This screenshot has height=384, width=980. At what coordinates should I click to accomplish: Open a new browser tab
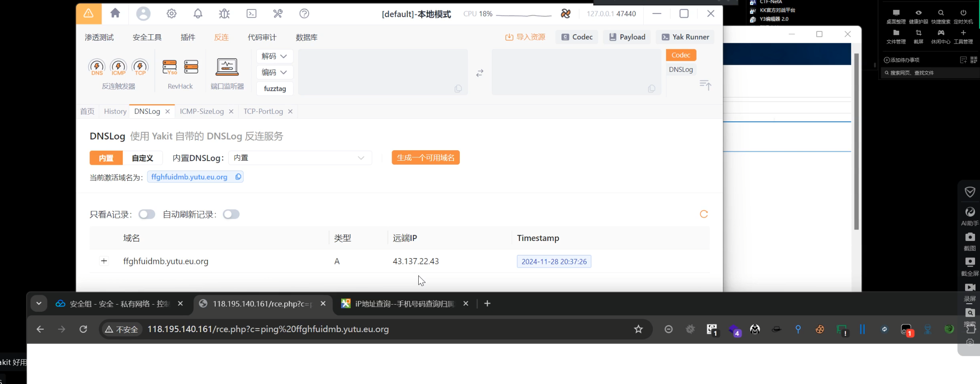[x=487, y=304]
